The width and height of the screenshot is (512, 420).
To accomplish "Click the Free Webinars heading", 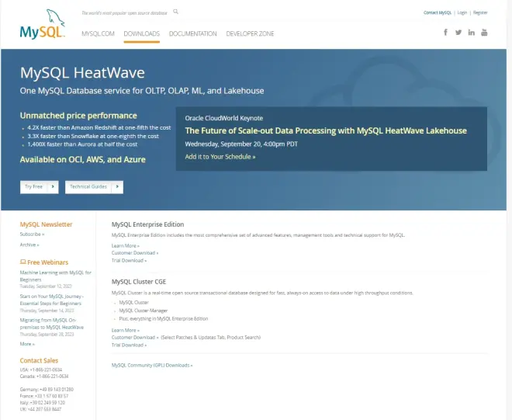I will [47, 262].
